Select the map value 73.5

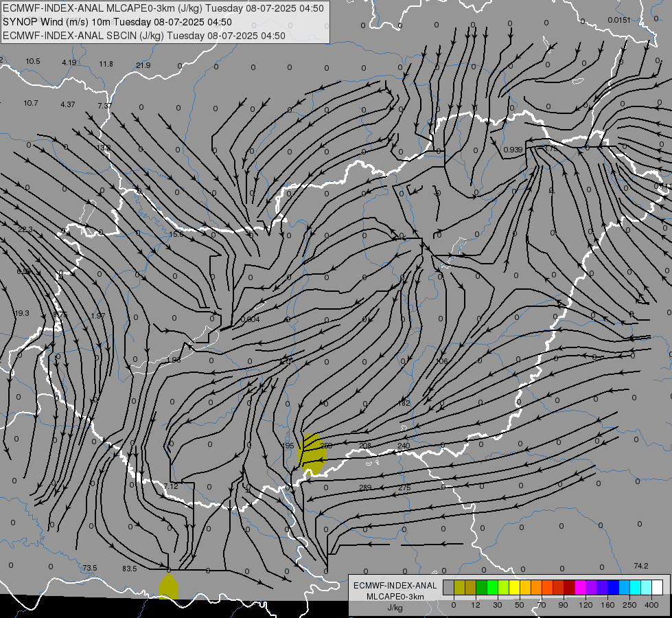pos(90,568)
